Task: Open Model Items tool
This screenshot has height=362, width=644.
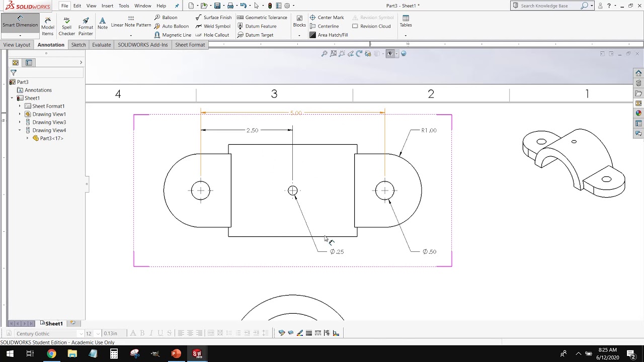Action: (x=48, y=26)
